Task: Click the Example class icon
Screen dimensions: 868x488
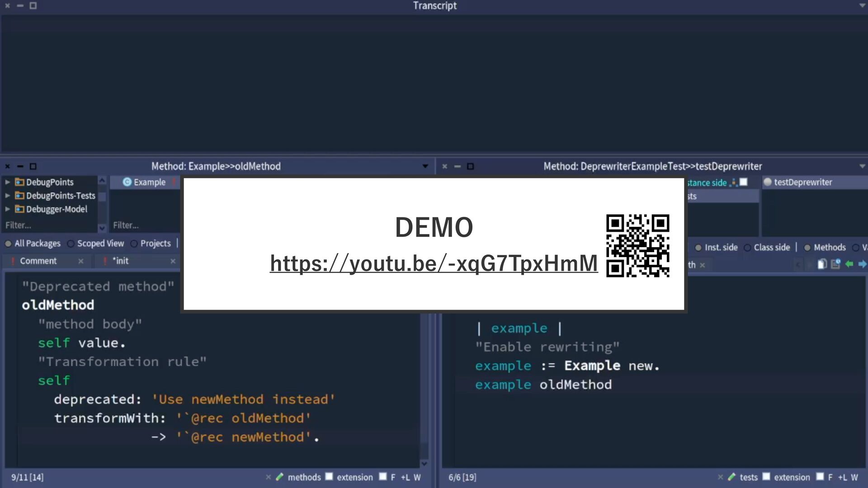Action: pos(127,182)
